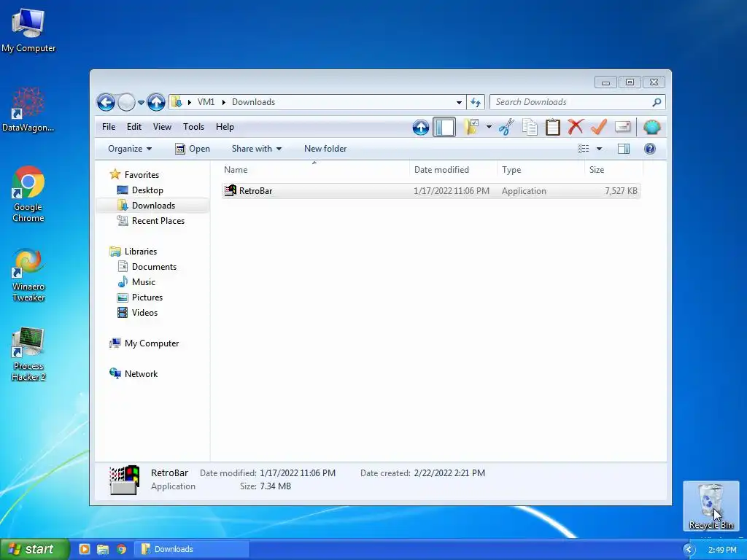Refresh the Downloads folder view
Image resolution: width=747 pixels, height=560 pixels.
(x=476, y=102)
